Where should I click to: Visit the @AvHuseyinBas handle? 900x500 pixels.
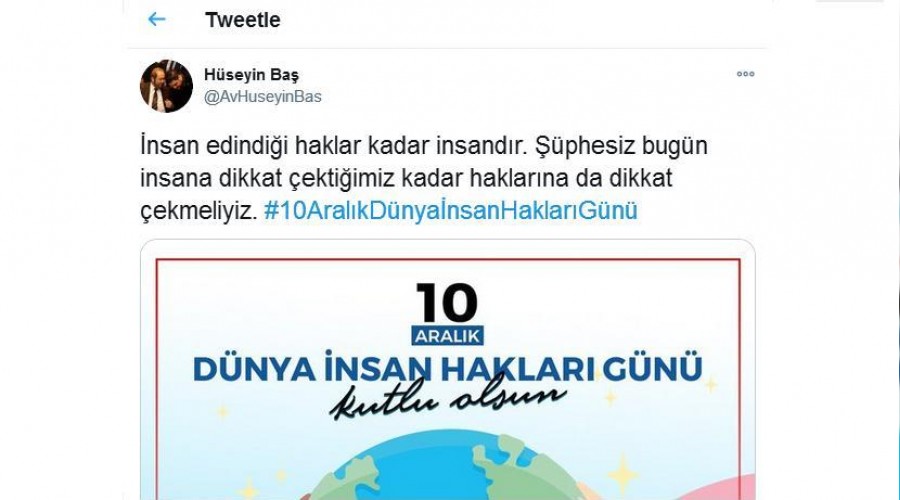263,96
